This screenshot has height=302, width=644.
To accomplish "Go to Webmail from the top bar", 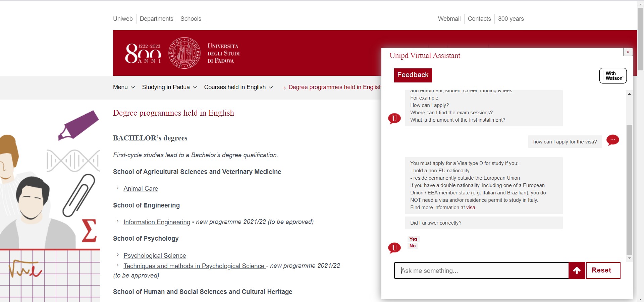I will [449, 19].
